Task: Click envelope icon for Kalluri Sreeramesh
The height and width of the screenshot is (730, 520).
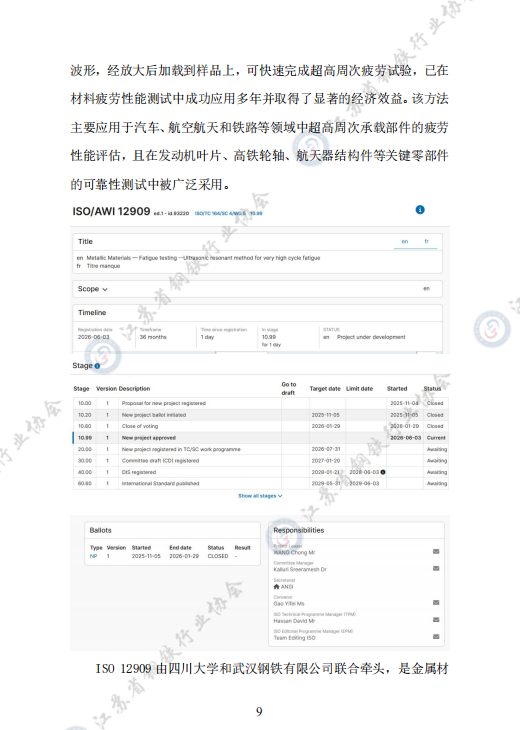Action: (436, 568)
